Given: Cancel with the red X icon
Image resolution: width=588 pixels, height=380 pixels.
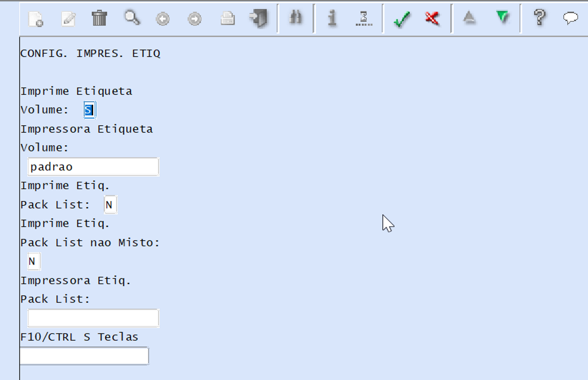Looking at the screenshot, I should click(x=432, y=19).
